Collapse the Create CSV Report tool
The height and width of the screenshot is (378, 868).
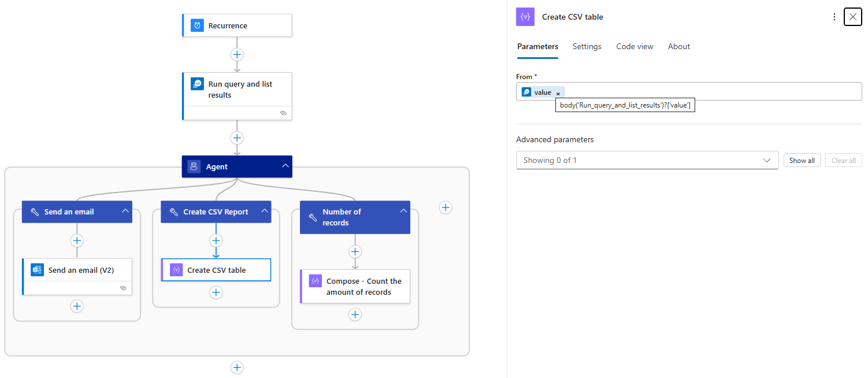(x=264, y=212)
